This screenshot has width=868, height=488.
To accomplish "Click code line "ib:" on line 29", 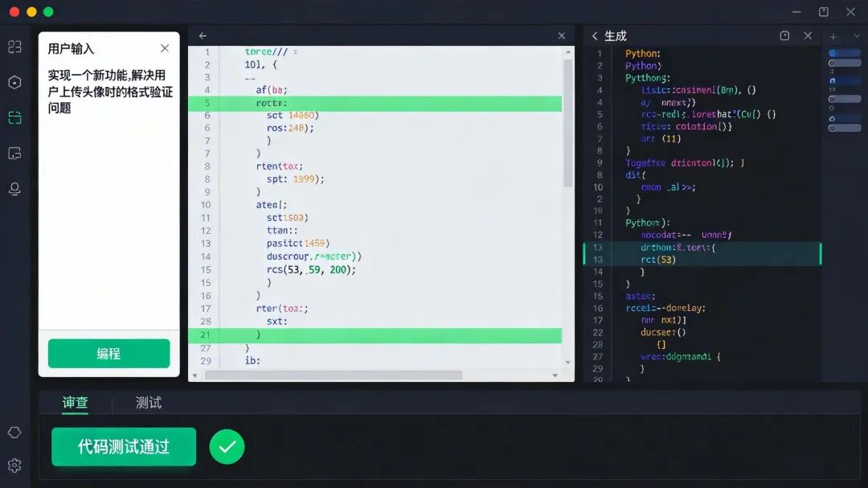I will (x=252, y=361).
